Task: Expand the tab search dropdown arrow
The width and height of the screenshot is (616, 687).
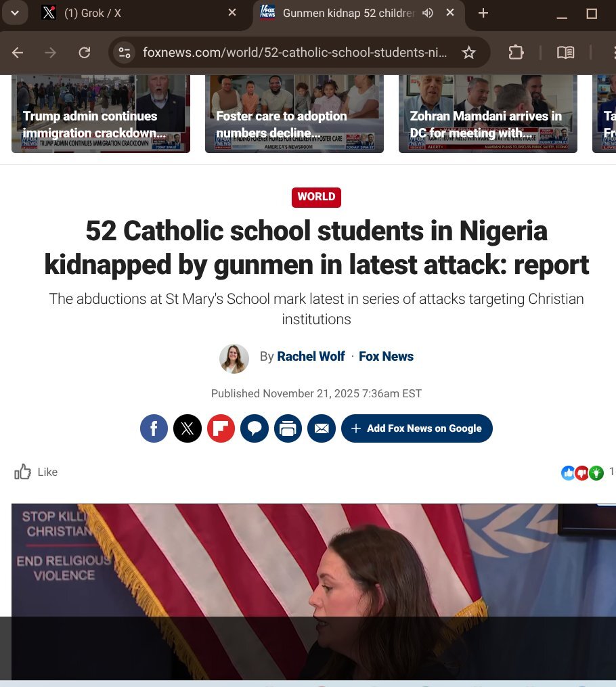Action: pos(15,13)
